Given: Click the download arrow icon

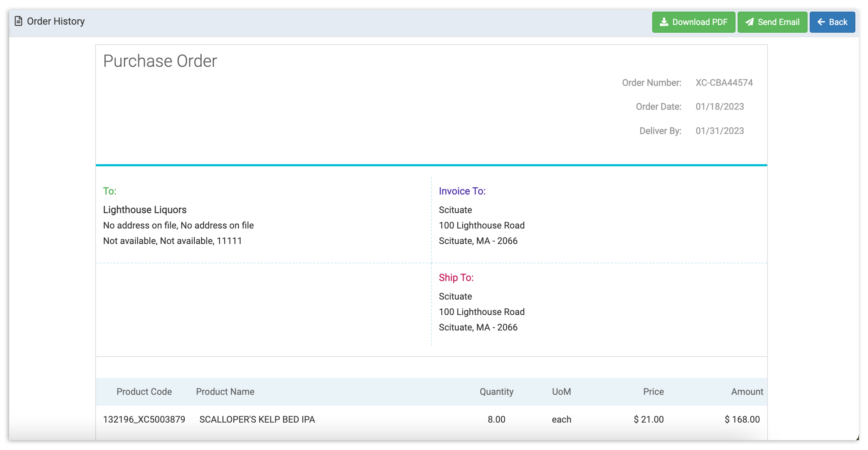Looking at the screenshot, I should [x=664, y=22].
